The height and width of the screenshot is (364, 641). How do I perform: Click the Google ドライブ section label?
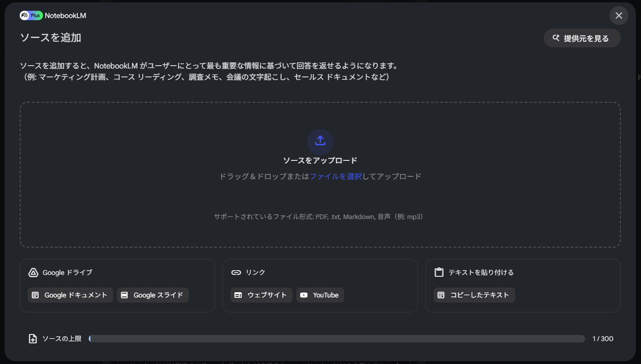click(x=68, y=273)
